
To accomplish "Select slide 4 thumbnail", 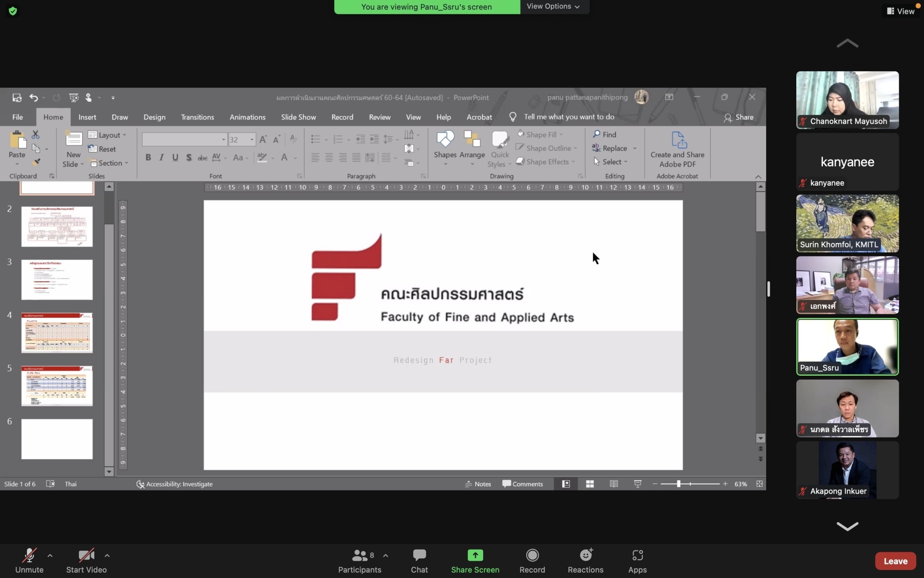I will (57, 332).
